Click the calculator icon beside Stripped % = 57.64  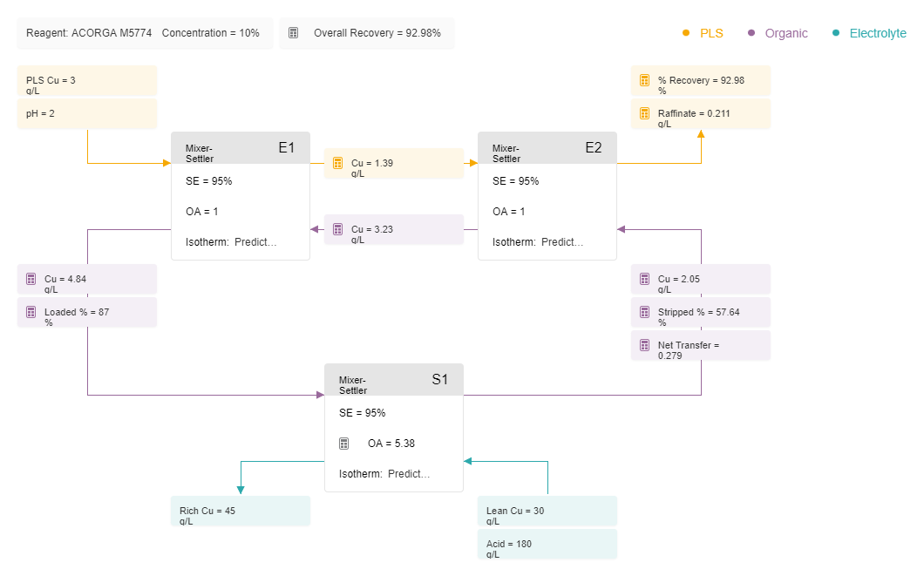coord(645,312)
